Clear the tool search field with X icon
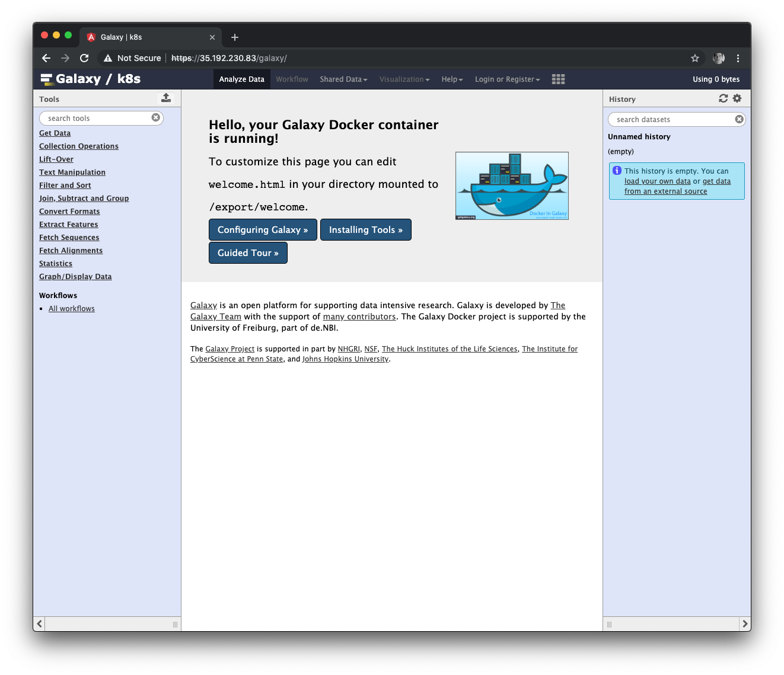Screen dimensions: 784x675 155,117
